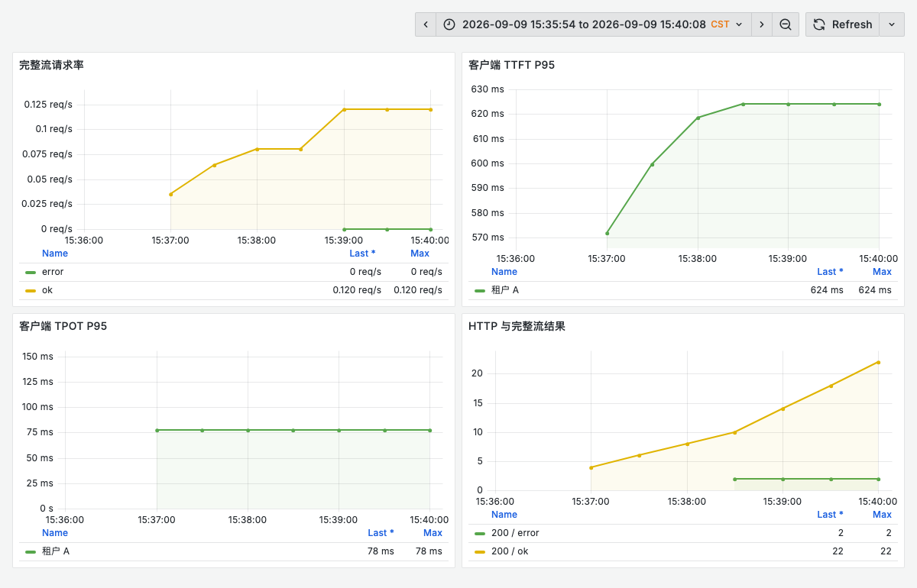Open the 客户端 TTFT P95 panel title
This screenshot has width=917, height=588.
(511, 65)
